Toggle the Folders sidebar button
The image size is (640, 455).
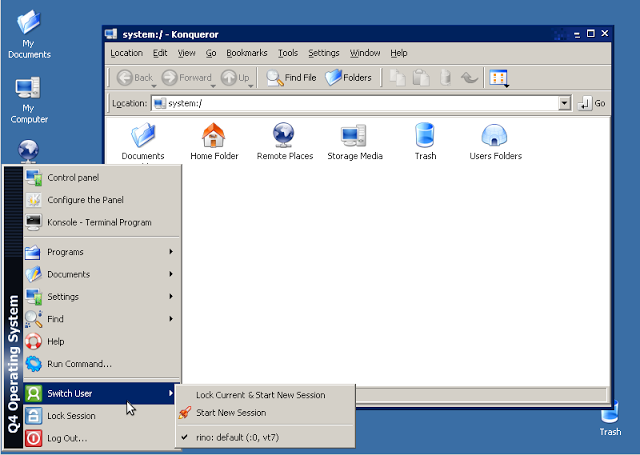tap(349, 77)
